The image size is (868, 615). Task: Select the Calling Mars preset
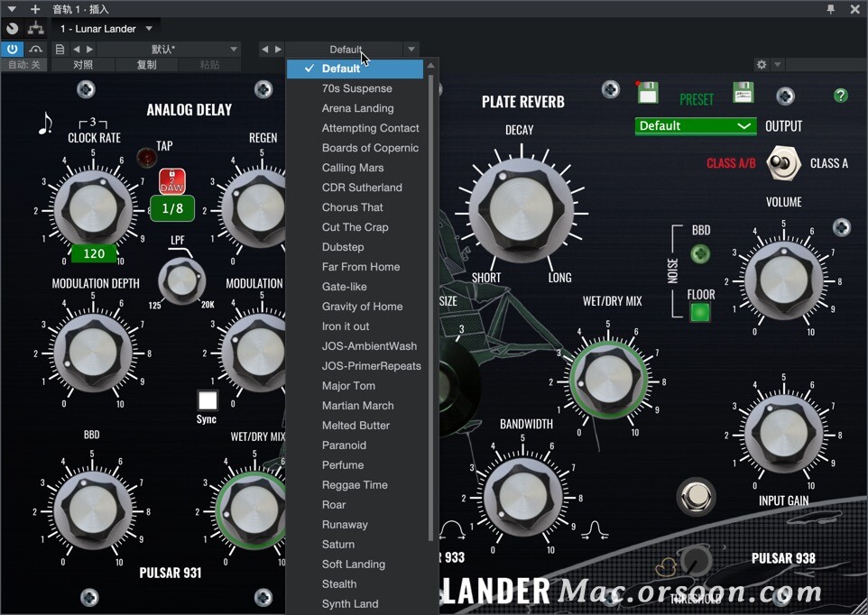point(355,168)
